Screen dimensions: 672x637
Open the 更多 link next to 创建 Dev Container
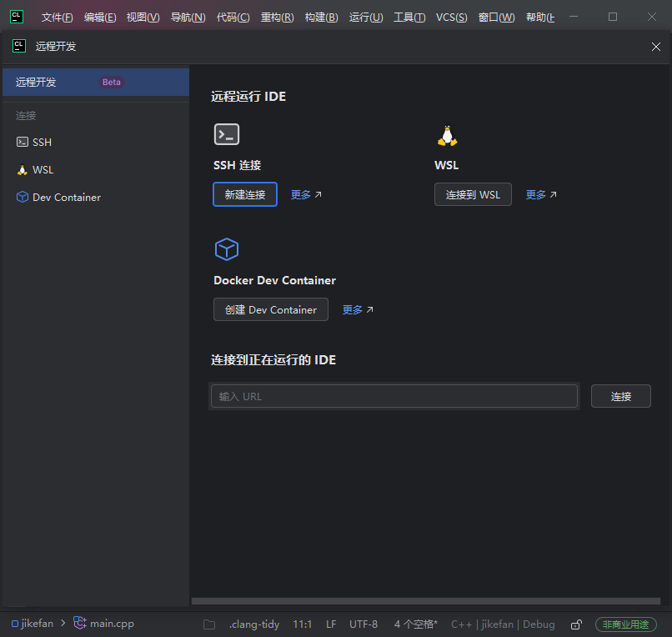pos(358,309)
